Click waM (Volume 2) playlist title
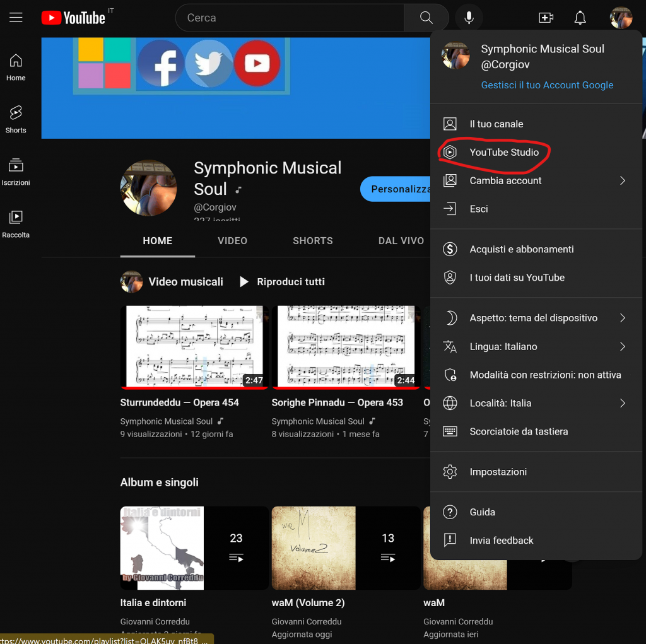The image size is (646, 644). (308, 603)
